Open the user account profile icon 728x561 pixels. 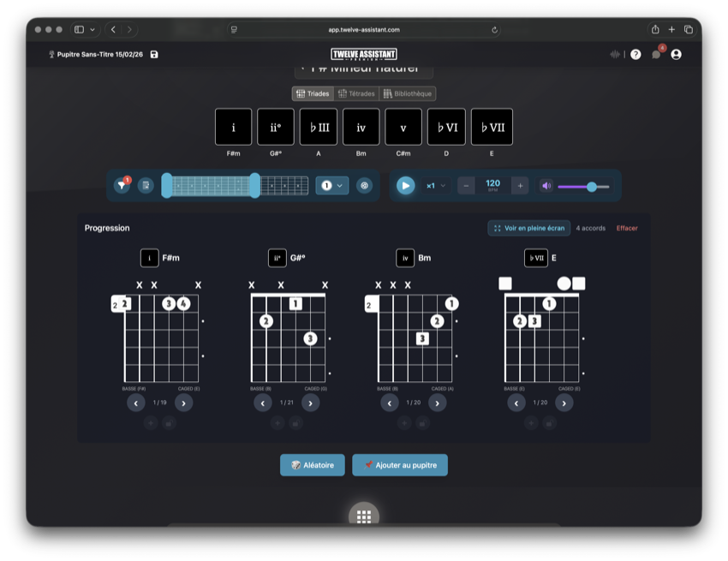coord(677,54)
